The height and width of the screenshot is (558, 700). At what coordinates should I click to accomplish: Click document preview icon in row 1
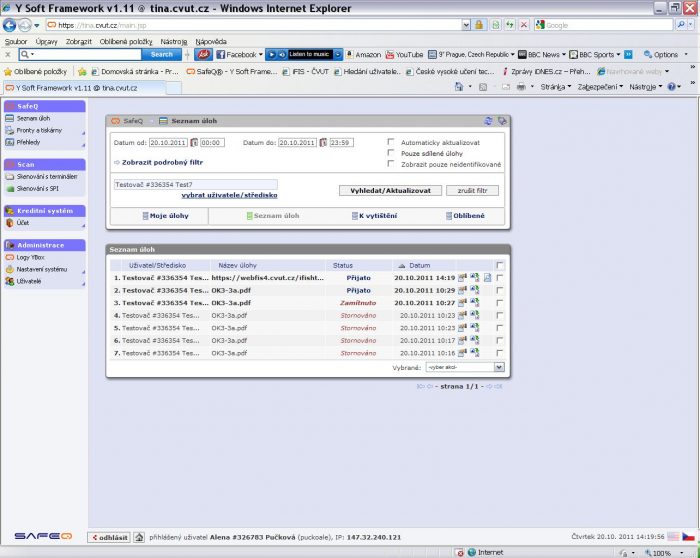pos(487,278)
